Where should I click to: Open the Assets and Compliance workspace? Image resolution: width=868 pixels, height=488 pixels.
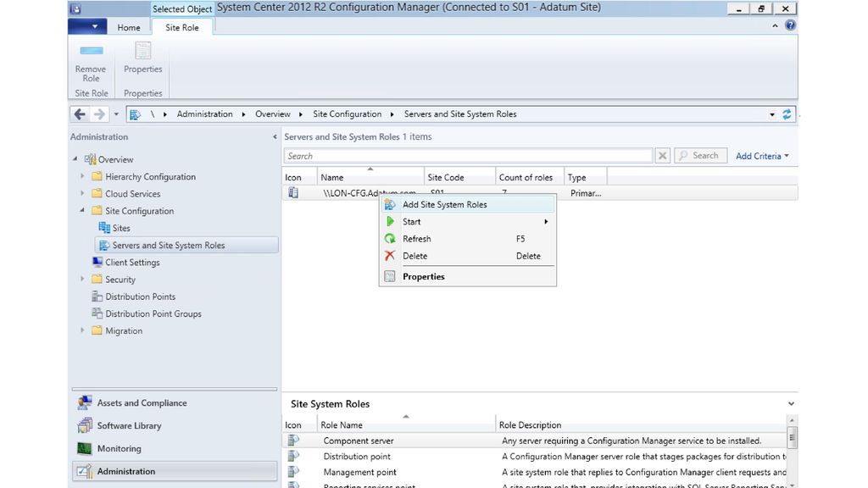[175, 402]
